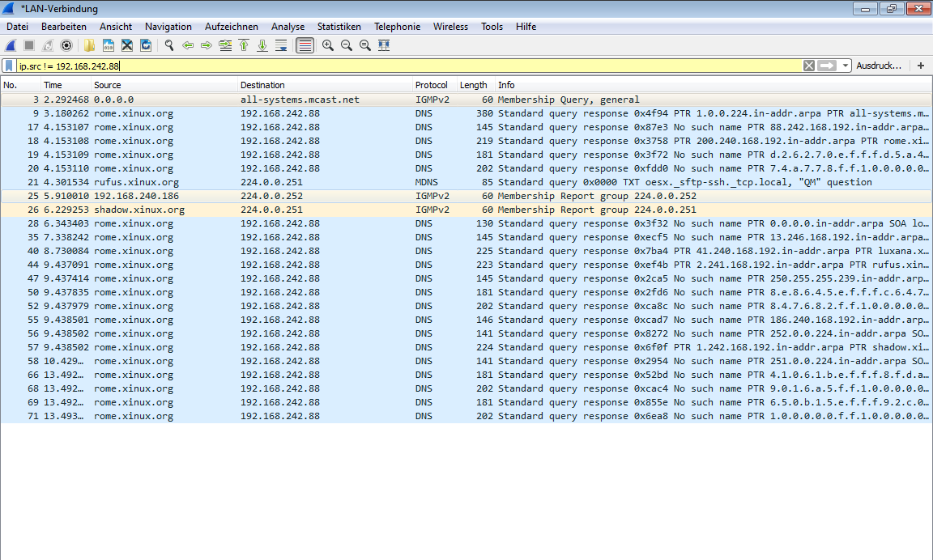Save the capture file
Viewport: 933px width, 560px height.
109,45
